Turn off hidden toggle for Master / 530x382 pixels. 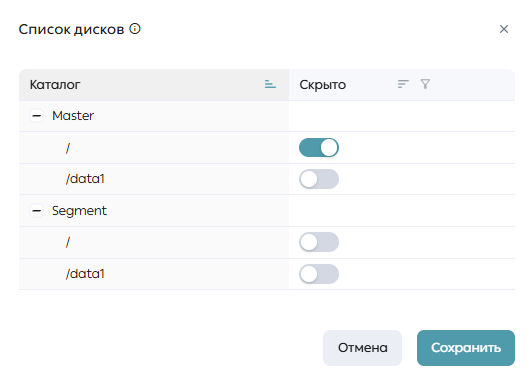[x=319, y=147]
